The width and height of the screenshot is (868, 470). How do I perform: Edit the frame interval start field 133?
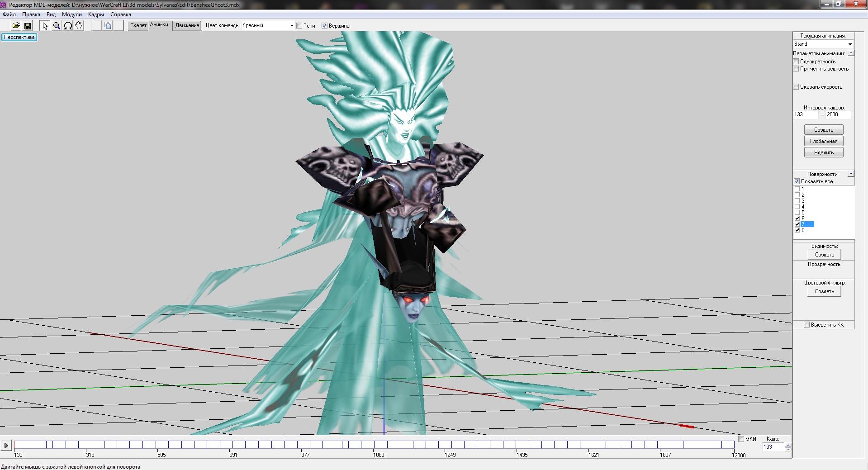tap(806, 115)
